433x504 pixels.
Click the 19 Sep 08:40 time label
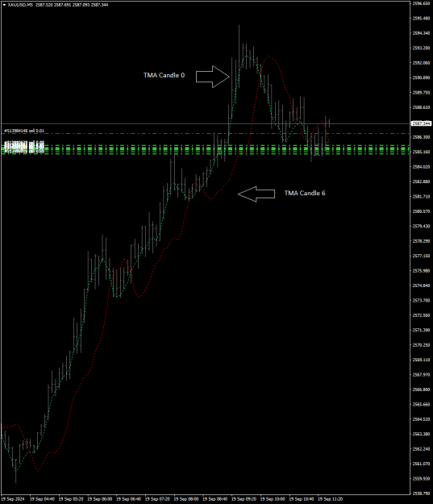215,499
